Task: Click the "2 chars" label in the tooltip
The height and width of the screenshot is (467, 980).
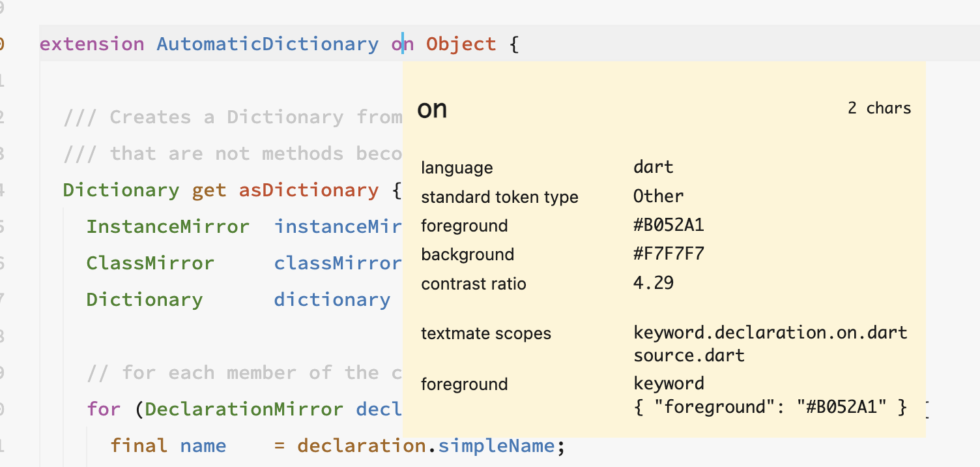Action: pyautogui.click(x=880, y=108)
